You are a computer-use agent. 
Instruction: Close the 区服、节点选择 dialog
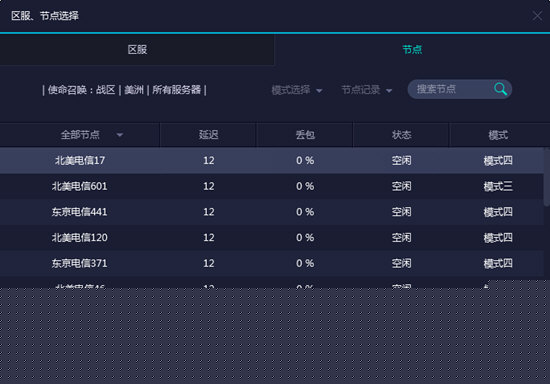pos(537,15)
